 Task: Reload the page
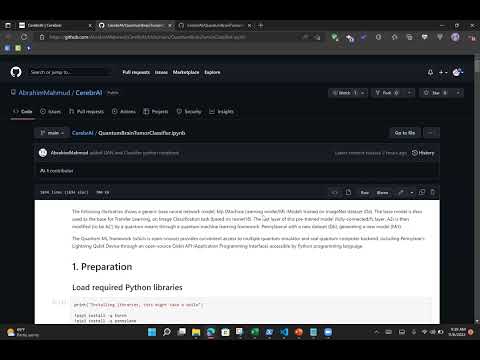pyautogui.click(x=24, y=37)
